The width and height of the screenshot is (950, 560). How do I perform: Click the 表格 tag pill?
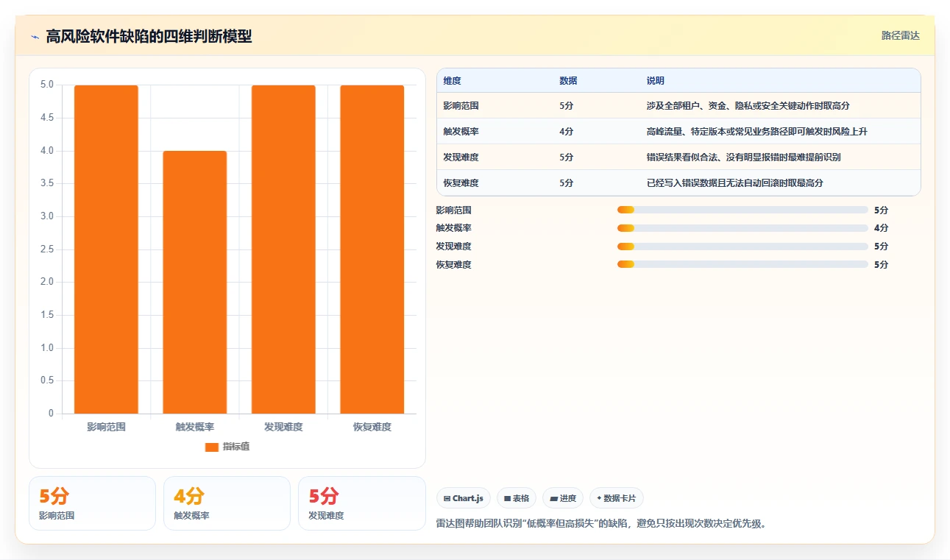(517, 498)
